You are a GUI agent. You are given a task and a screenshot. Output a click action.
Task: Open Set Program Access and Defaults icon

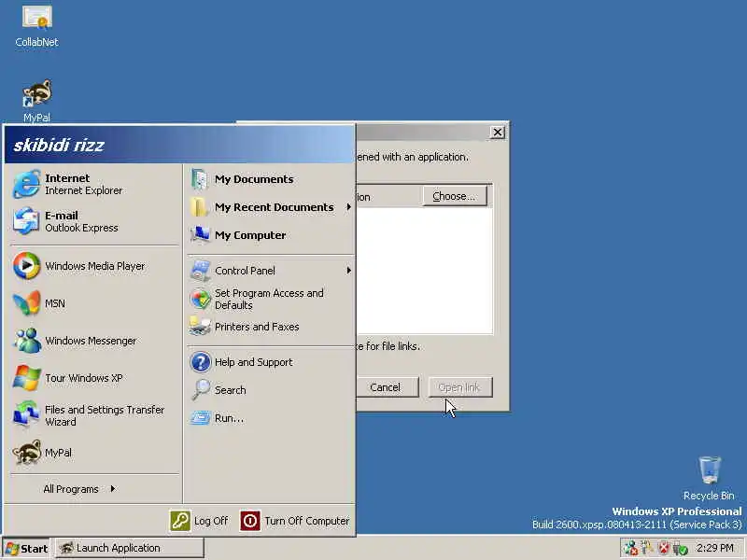coord(201,299)
